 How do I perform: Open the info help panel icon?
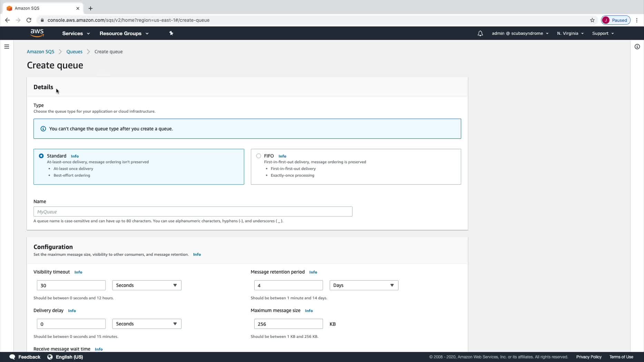click(x=637, y=47)
